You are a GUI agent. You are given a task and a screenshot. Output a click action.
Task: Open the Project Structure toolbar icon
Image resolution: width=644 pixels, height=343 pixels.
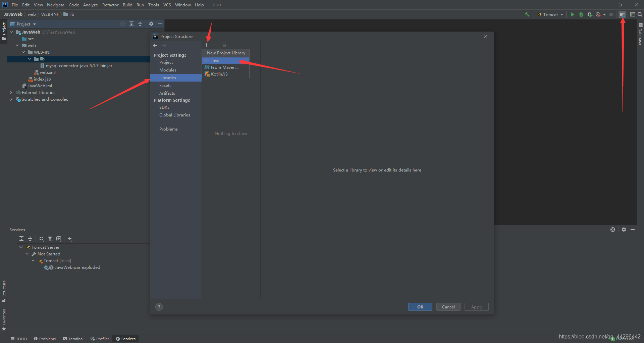click(x=622, y=14)
